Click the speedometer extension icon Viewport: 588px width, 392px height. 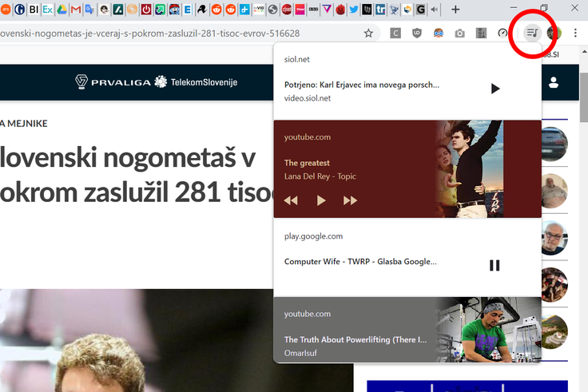tap(503, 34)
